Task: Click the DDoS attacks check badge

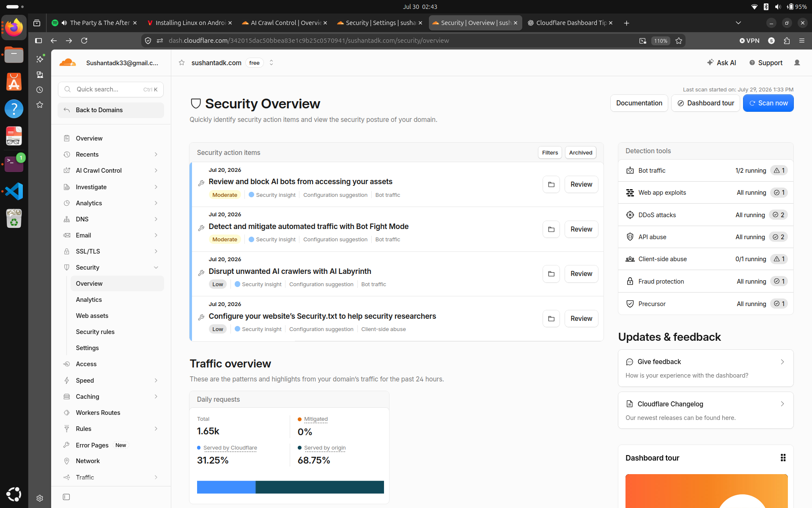Action: coord(778,215)
